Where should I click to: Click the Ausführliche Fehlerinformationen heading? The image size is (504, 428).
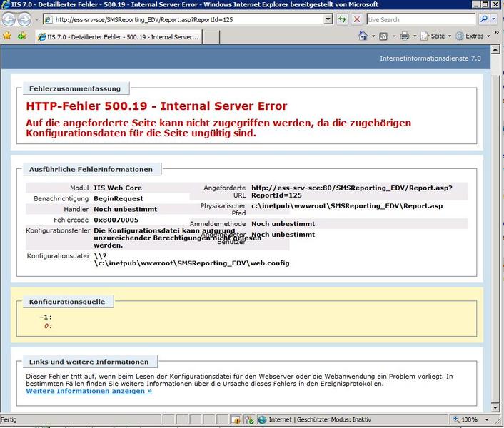tap(91, 169)
